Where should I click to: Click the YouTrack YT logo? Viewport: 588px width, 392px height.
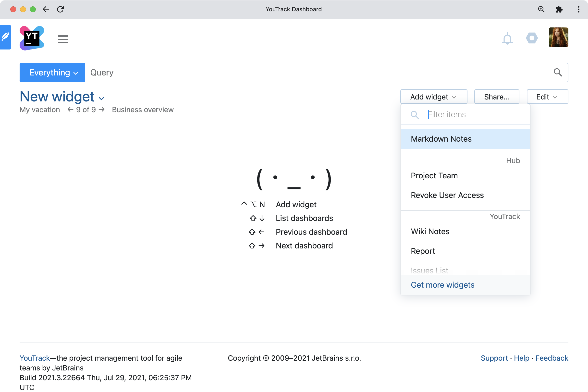tap(32, 38)
